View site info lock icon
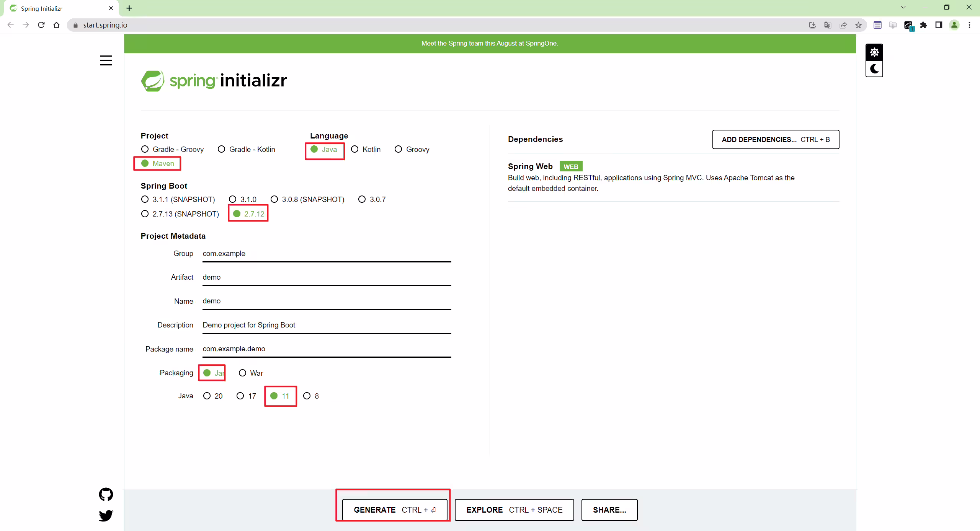The image size is (980, 531). (75, 25)
